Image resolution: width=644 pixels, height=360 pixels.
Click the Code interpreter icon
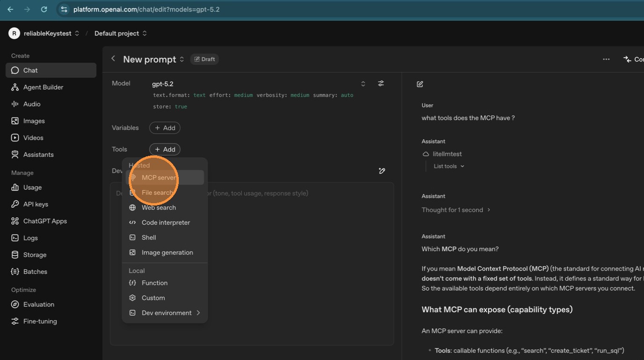(x=132, y=222)
